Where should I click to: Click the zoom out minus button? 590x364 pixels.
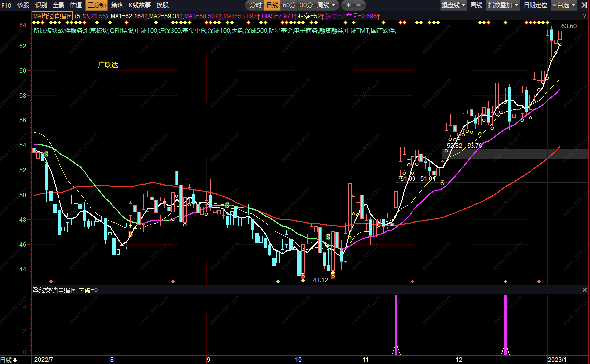[x=359, y=5]
